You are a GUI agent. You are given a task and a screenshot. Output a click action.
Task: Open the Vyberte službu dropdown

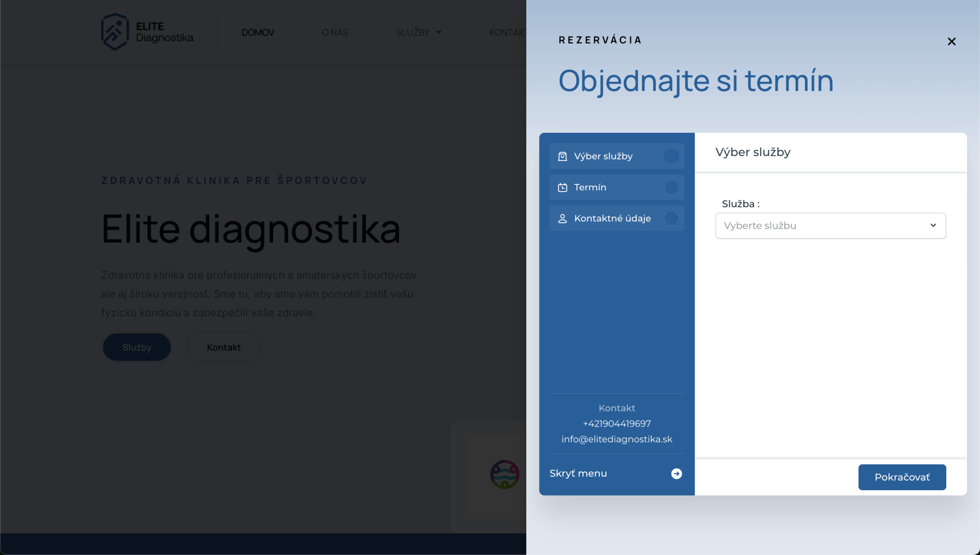831,226
